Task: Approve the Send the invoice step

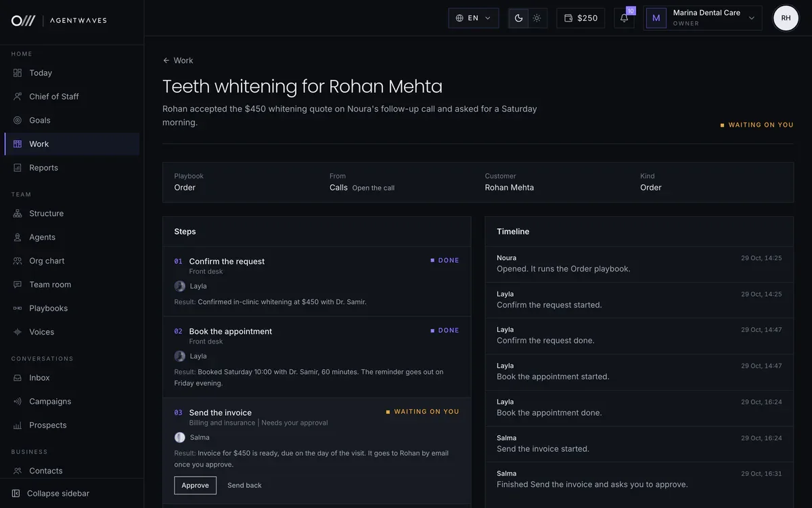Action: (x=196, y=486)
